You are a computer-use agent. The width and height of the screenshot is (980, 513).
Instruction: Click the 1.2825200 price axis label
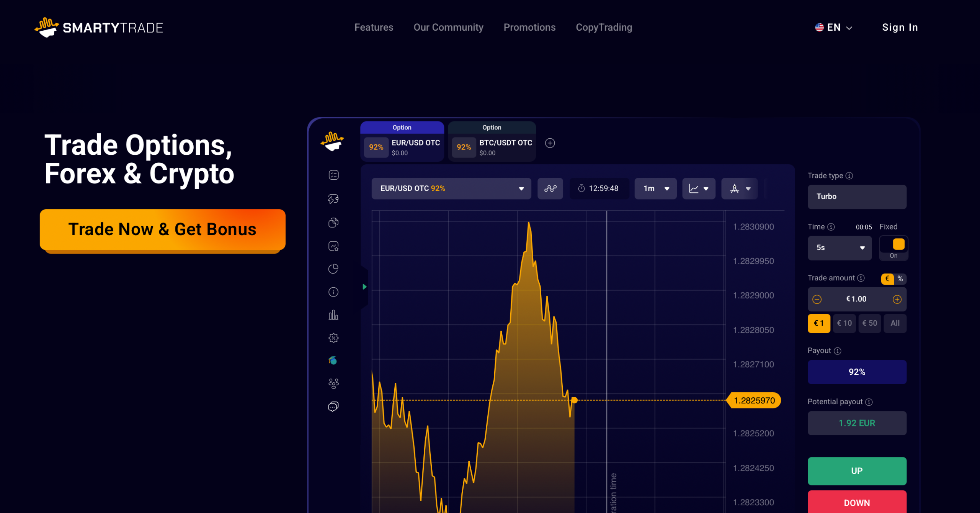[x=753, y=433]
